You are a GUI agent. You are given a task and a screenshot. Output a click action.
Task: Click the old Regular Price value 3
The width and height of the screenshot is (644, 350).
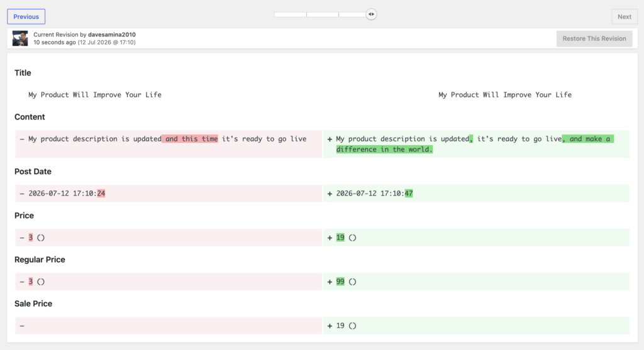pyautogui.click(x=30, y=282)
